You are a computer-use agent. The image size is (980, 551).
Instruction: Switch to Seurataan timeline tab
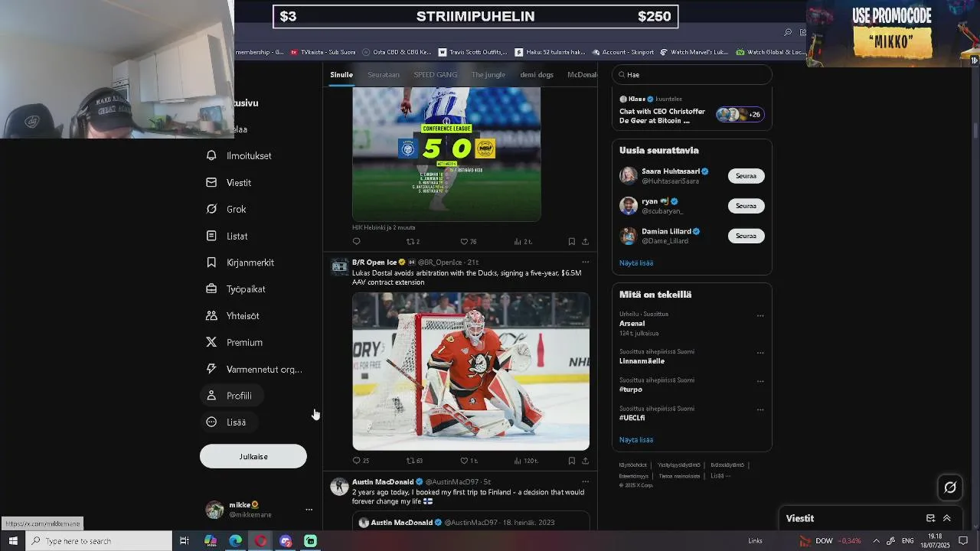click(x=384, y=74)
